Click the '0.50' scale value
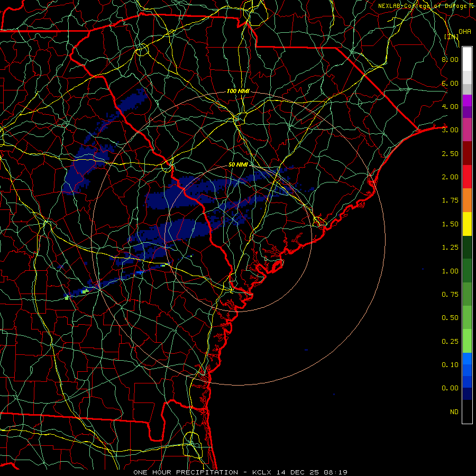Viewport: 476px width, 476px height. [x=450, y=318]
